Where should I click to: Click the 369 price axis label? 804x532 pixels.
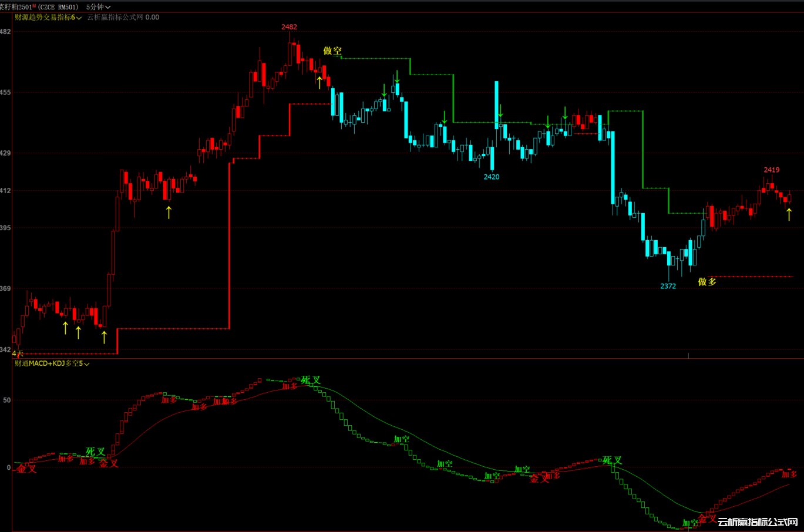tap(5, 289)
